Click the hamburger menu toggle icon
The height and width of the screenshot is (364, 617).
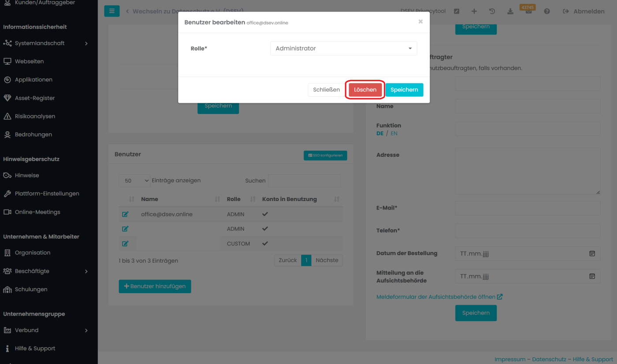click(112, 11)
